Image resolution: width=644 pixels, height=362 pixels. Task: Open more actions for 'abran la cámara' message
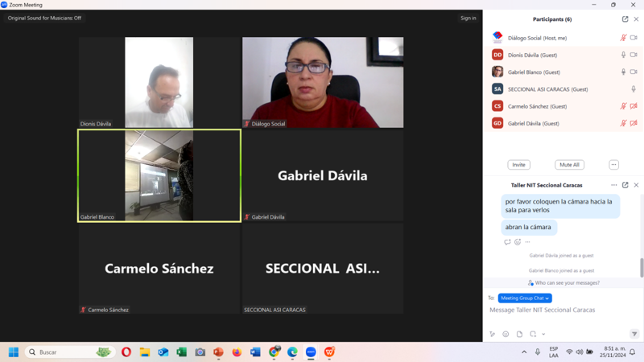pyautogui.click(x=528, y=242)
